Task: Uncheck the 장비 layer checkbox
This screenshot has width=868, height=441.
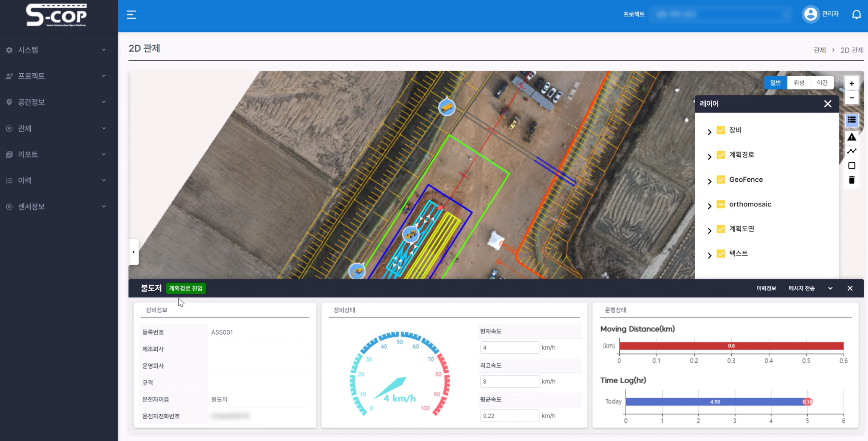Action: (x=721, y=130)
